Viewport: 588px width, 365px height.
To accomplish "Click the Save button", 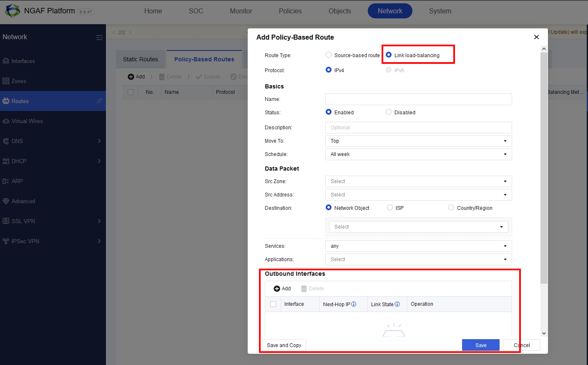I will click(481, 345).
